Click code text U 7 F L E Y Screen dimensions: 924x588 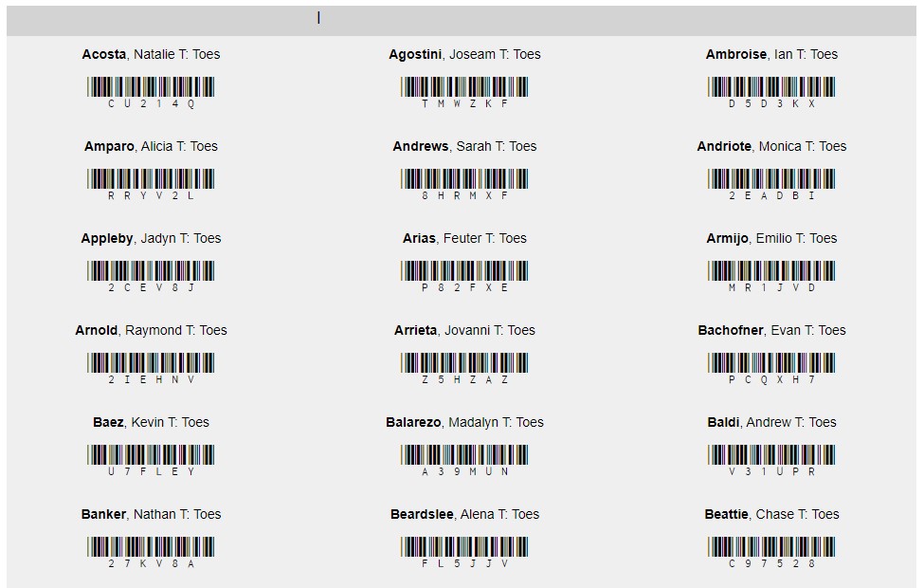[x=151, y=471]
